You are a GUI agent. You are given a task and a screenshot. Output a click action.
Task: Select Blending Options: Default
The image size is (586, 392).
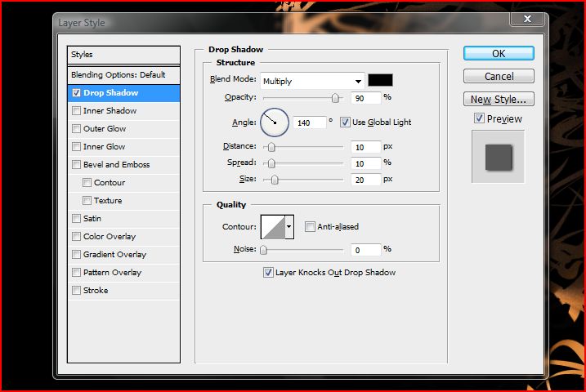(123, 74)
